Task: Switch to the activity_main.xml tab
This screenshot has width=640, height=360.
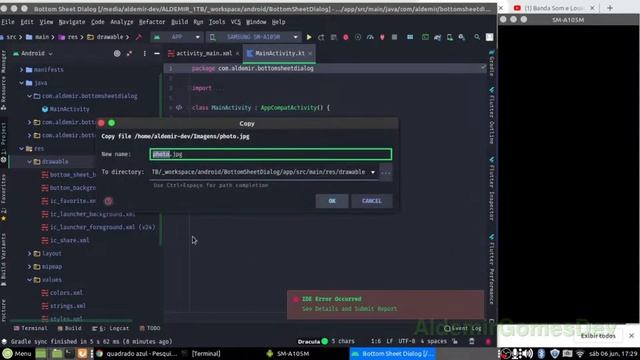Action: (x=204, y=53)
